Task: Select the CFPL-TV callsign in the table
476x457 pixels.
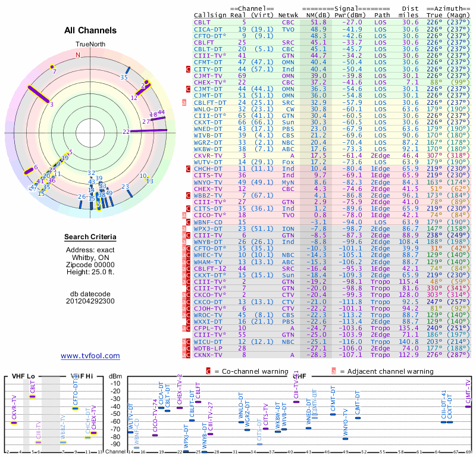Action: pyautogui.click(x=208, y=328)
